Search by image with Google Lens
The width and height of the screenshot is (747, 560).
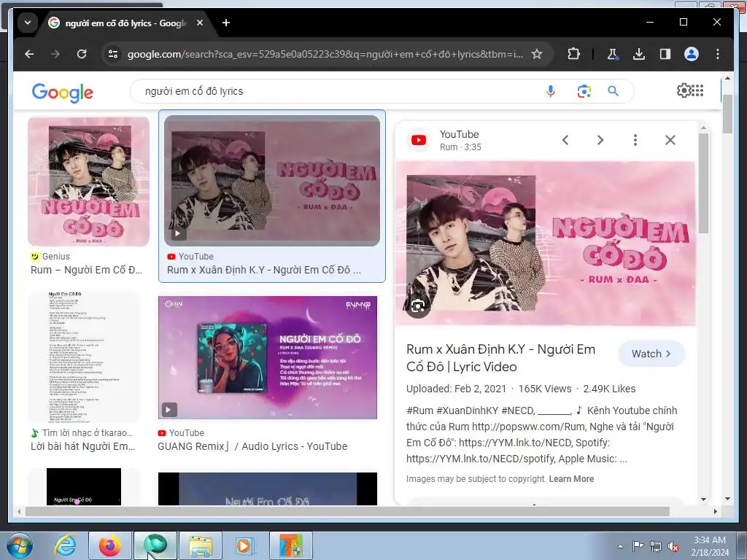584,91
